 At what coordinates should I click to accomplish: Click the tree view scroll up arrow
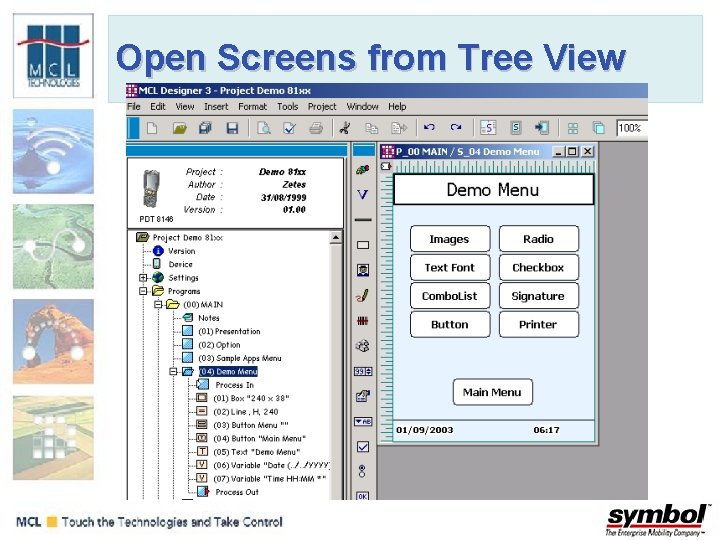tap(336, 237)
